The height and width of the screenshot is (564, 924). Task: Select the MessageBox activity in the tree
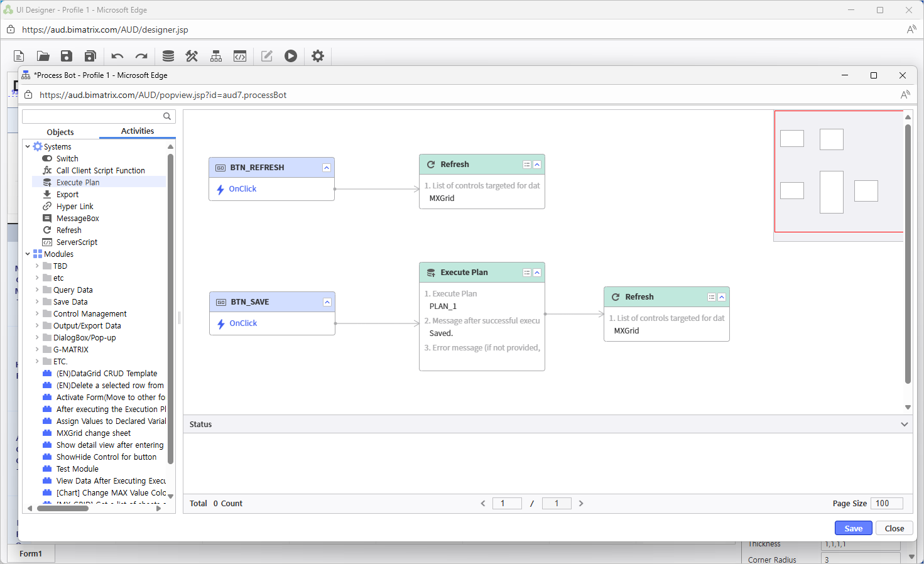point(77,218)
